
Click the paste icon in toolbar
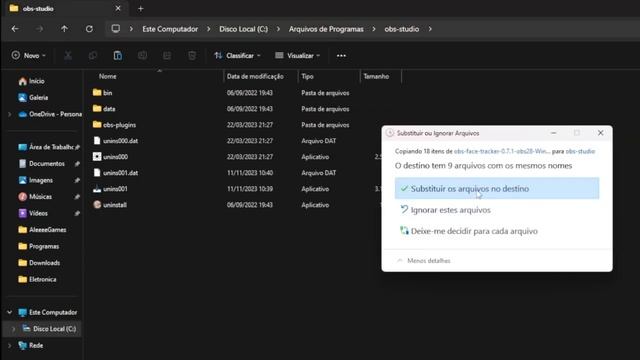click(118, 56)
